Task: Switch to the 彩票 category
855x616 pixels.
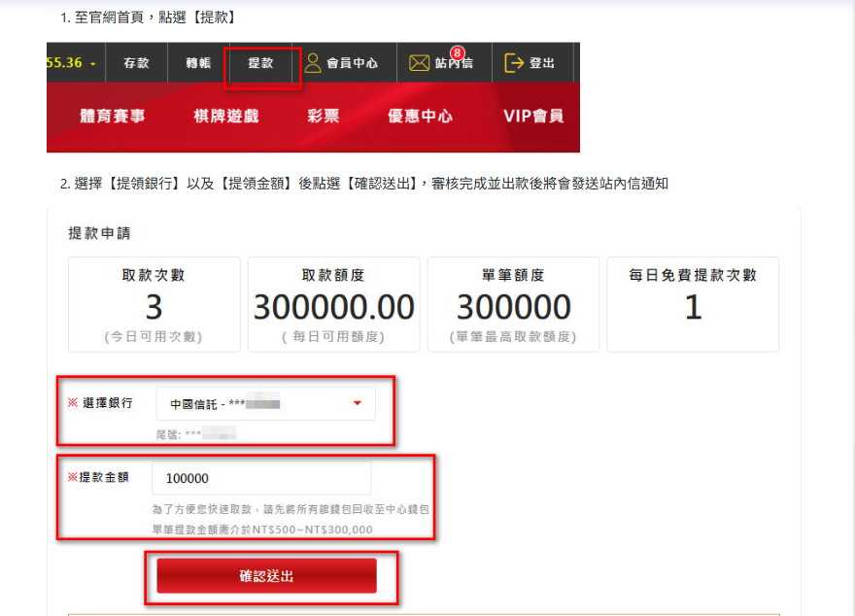Action: 324,117
